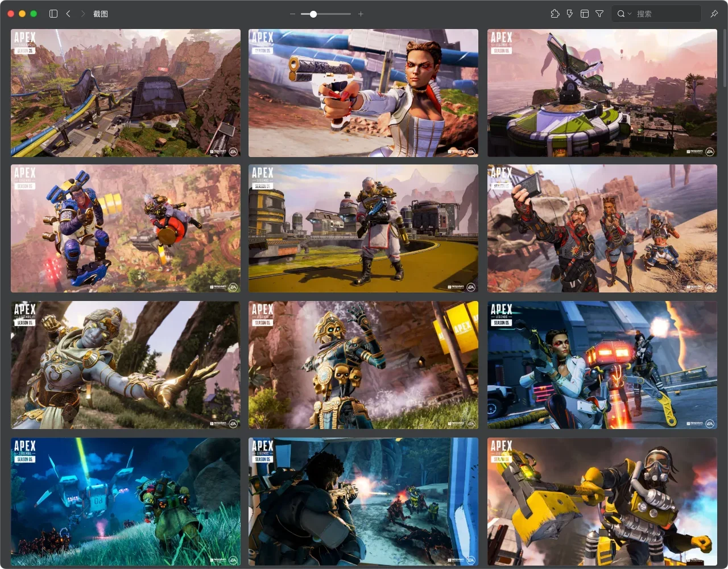Open the layout options icon
The image size is (728, 569).
(585, 14)
